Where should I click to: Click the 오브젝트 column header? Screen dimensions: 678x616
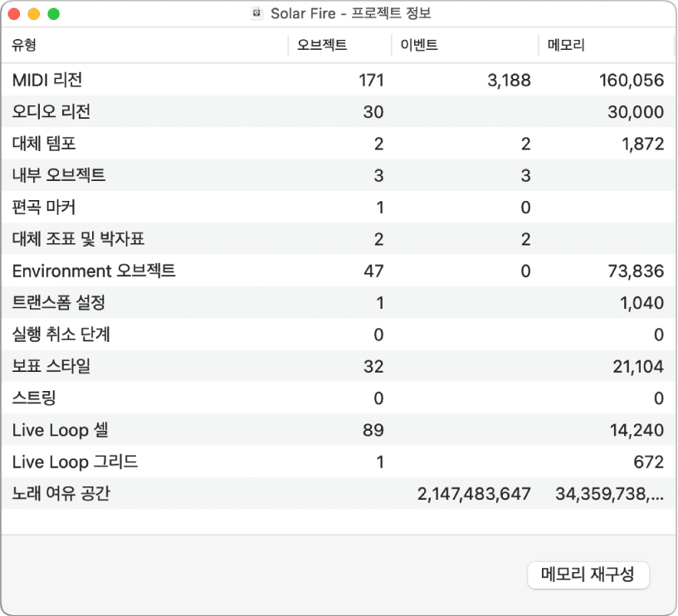322,45
